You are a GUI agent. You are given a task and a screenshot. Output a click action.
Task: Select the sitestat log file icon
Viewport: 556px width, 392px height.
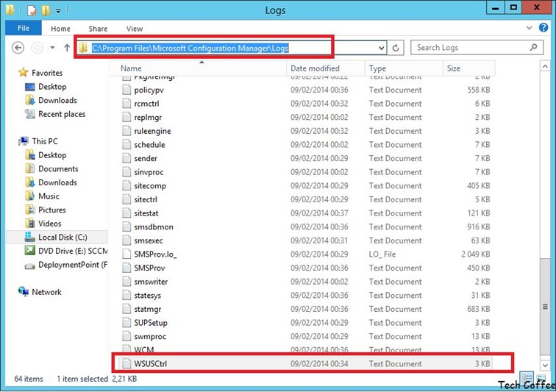[x=126, y=213]
